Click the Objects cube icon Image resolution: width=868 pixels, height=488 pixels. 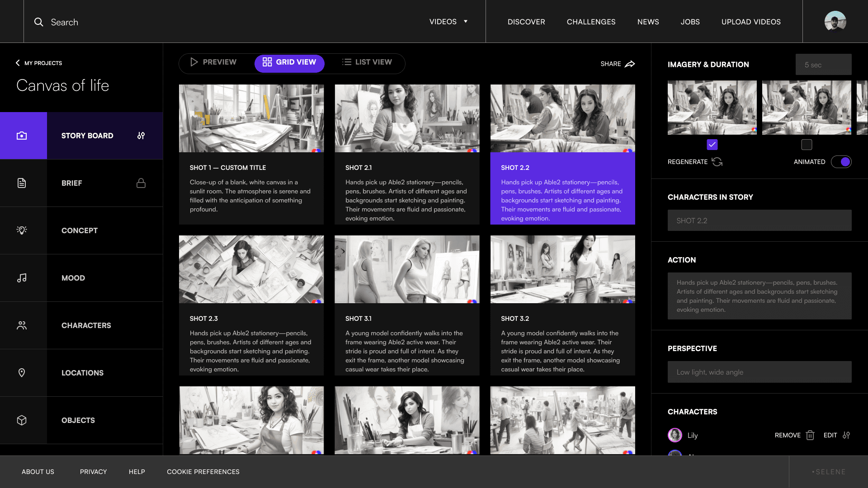22,420
